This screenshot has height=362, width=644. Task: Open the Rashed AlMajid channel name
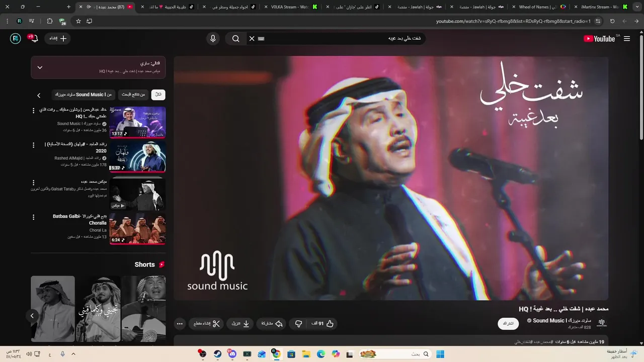pos(77,158)
